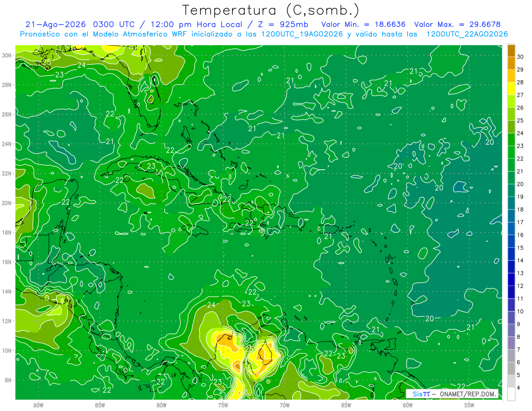Click the 75W longitude axis label
This screenshot has height=411, width=532.
[223, 405]
